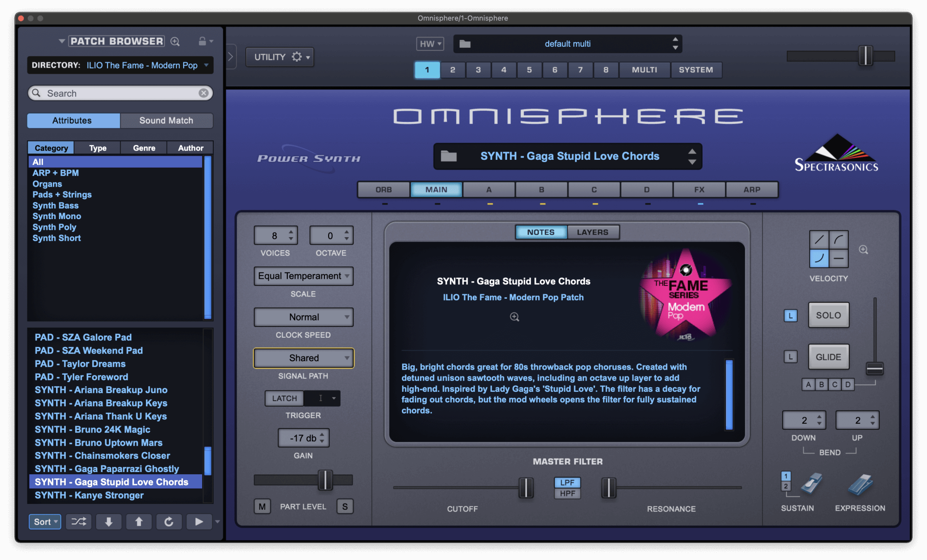Open the Normal clock speed dropdown
Image resolution: width=927 pixels, height=560 pixels.
click(x=304, y=317)
